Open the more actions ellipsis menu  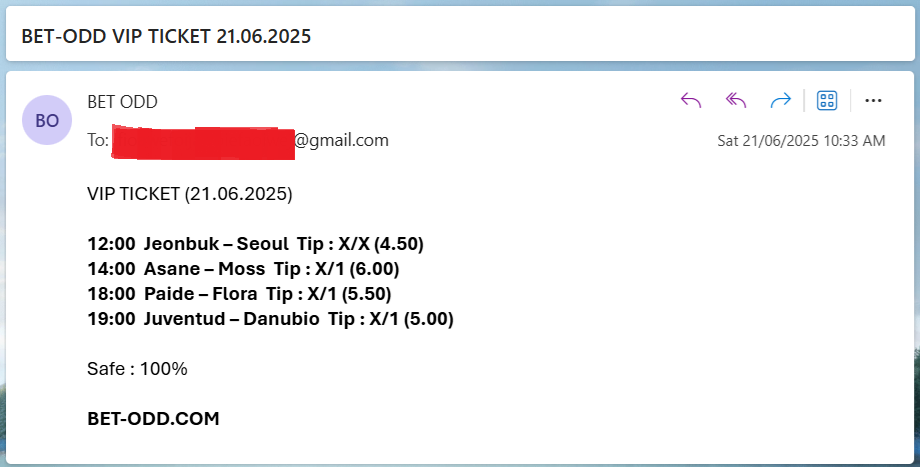873,100
